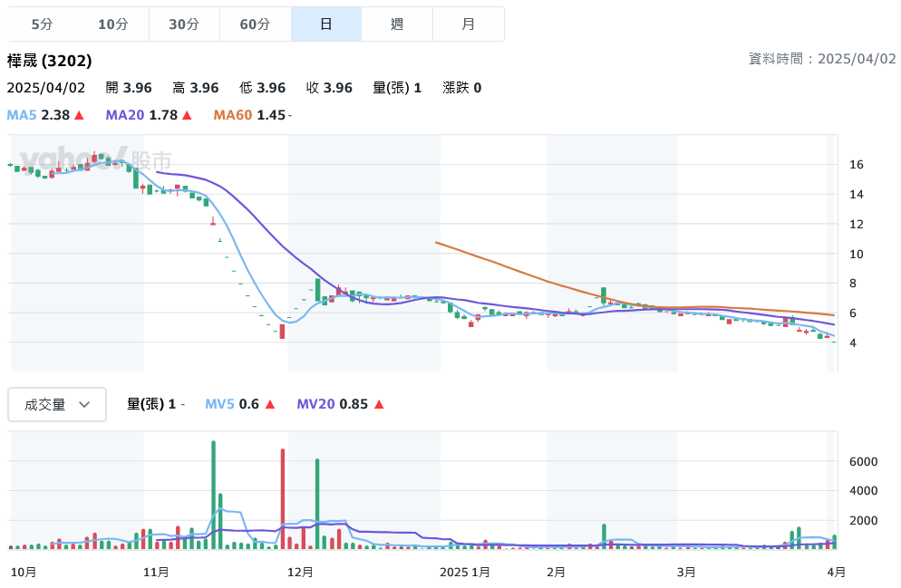This screenshot has width=901, height=588.
Task: Click the 2025 1月 label on the time axis
Action: click(x=464, y=572)
